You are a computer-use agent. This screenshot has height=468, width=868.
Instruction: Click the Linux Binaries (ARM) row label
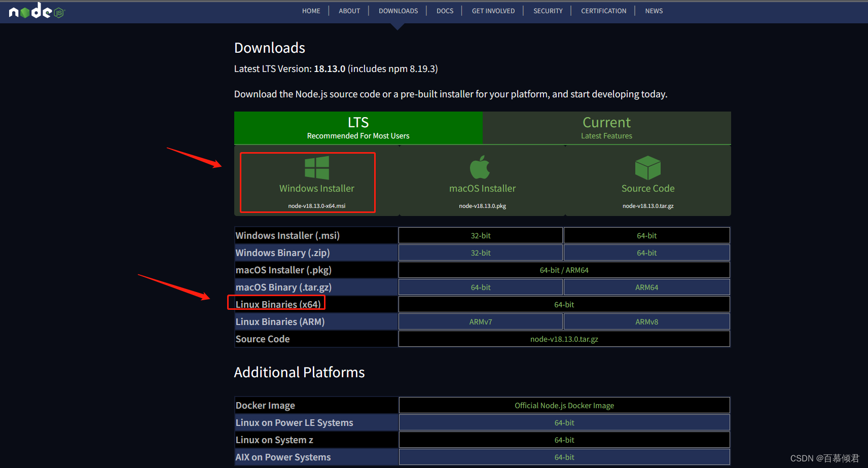pyautogui.click(x=280, y=321)
